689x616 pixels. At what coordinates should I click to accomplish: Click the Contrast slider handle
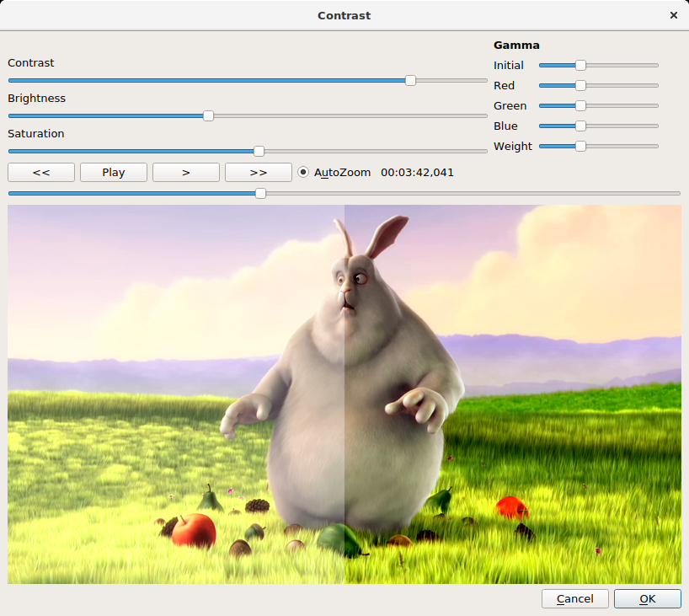(x=410, y=81)
